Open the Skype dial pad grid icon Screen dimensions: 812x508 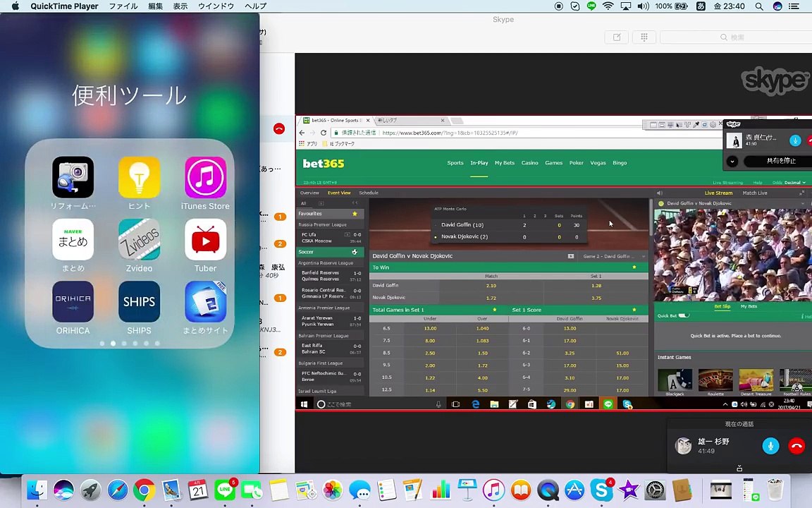pyautogui.click(x=644, y=37)
